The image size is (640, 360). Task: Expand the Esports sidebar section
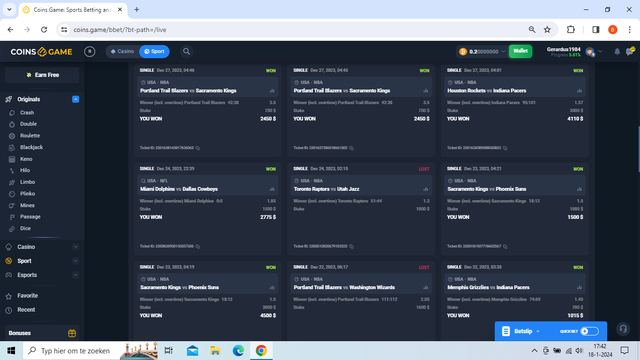[75, 275]
